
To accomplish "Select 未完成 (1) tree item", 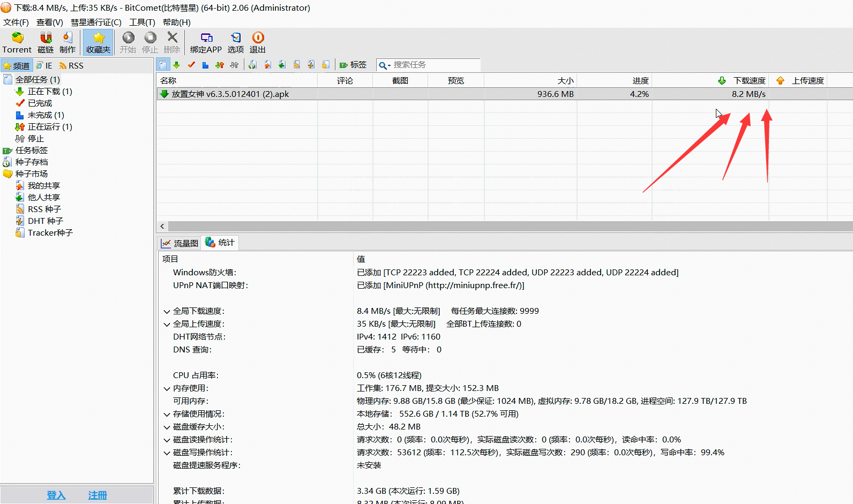I will pyautogui.click(x=46, y=115).
